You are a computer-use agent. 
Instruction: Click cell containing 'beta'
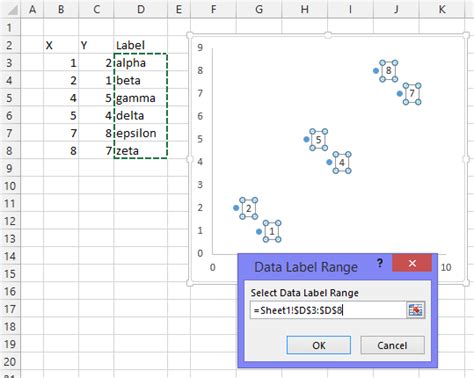(141, 80)
